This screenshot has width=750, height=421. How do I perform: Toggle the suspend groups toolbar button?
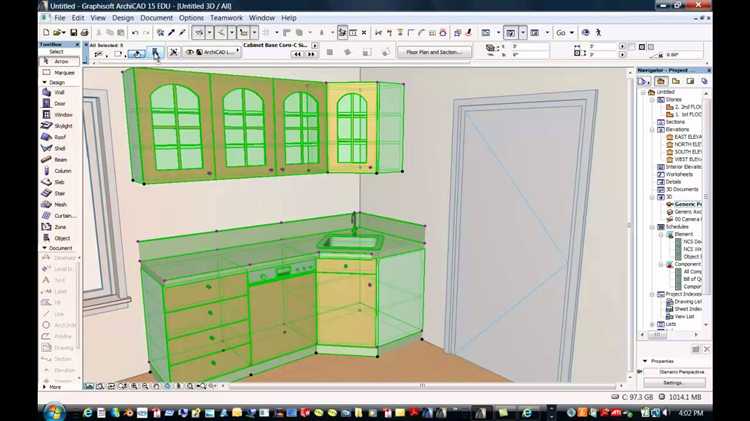tap(342, 33)
